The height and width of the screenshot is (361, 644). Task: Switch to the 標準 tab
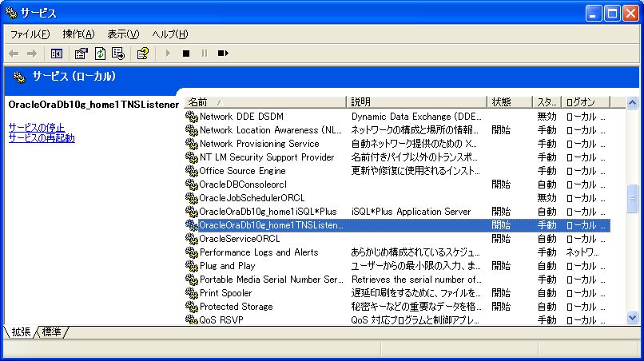51,331
